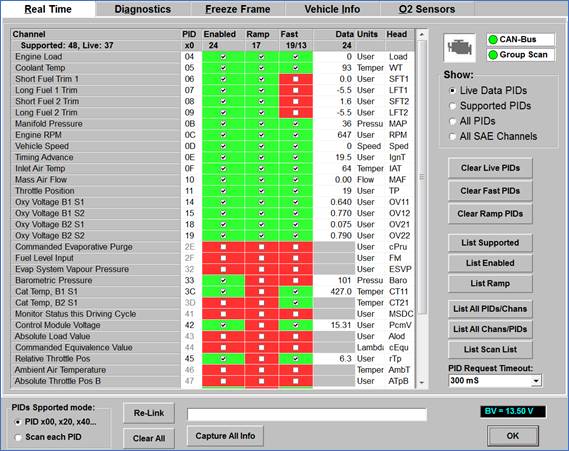Open the Freeze Frame tab

(x=238, y=9)
